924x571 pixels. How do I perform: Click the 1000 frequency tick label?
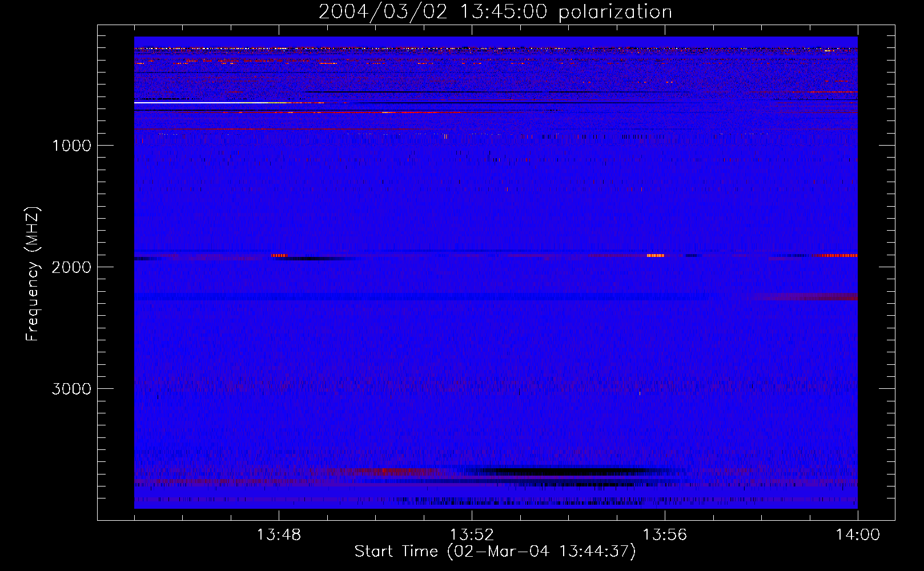coord(71,146)
